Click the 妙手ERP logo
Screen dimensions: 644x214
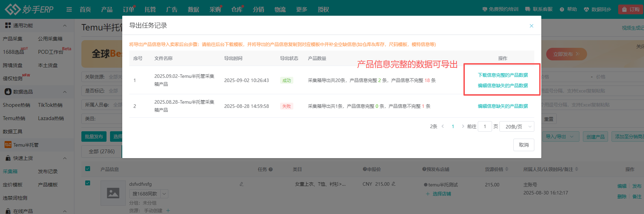pyautogui.click(x=29, y=9)
